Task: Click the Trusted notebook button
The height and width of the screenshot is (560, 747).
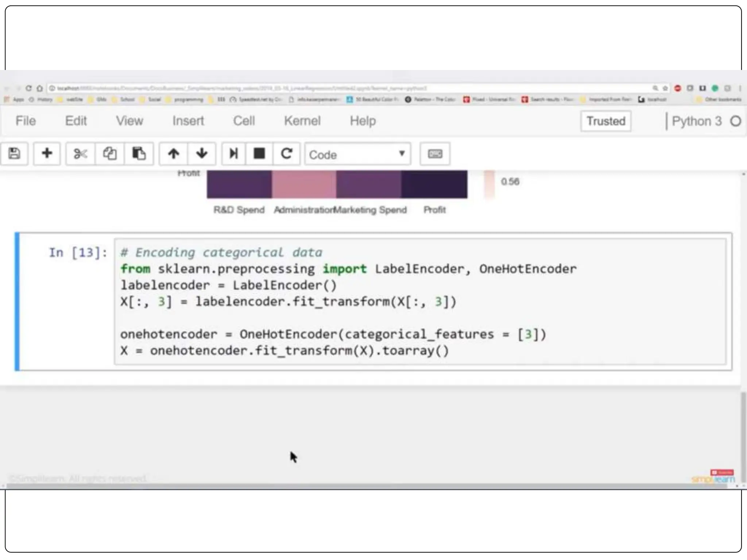Action: [606, 121]
